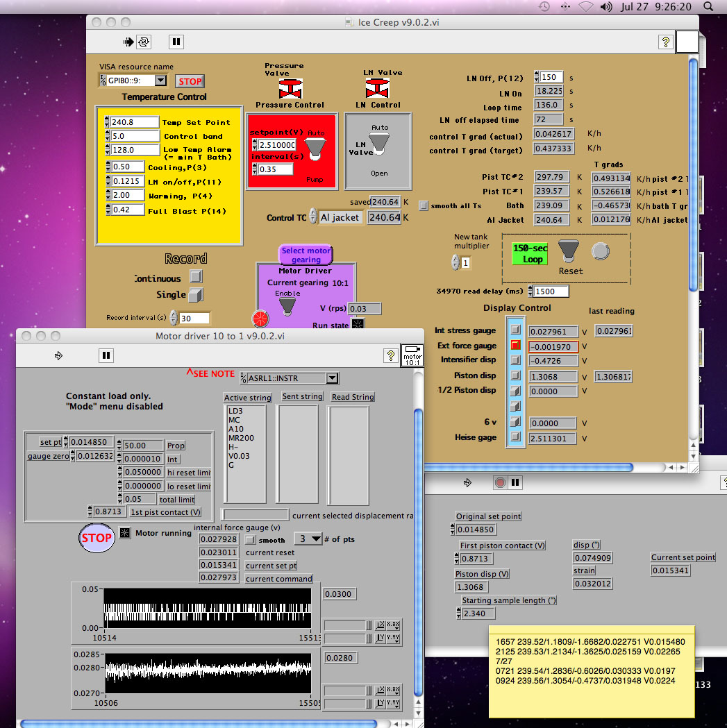Click the red abort button in bottom window
727x728 pixels.
click(x=500, y=482)
